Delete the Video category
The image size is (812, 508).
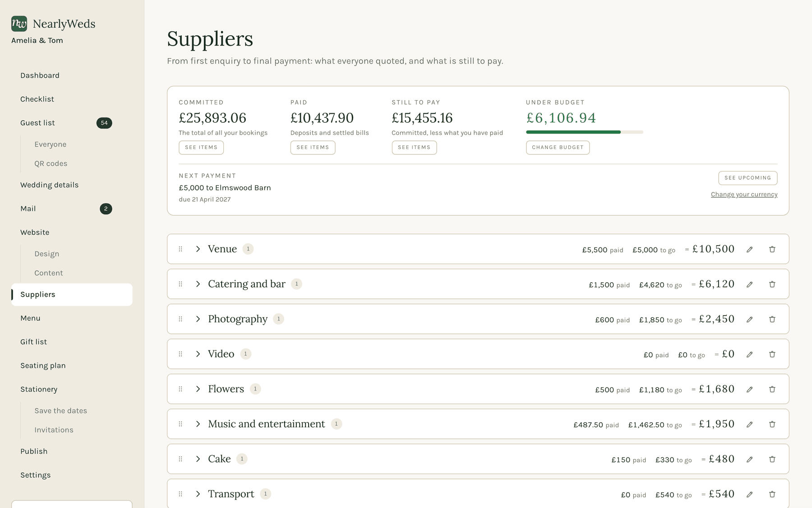pos(772,354)
